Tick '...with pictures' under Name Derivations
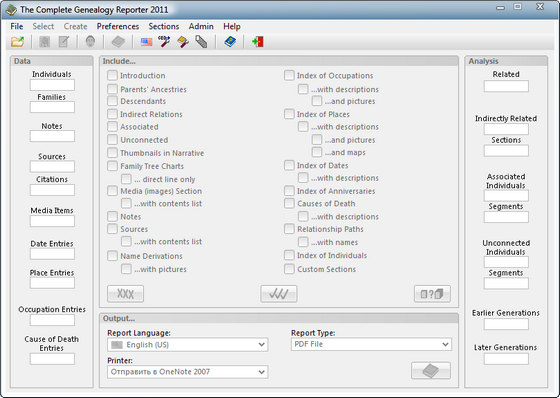The width and height of the screenshot is (560, 398). coord(126,269)
